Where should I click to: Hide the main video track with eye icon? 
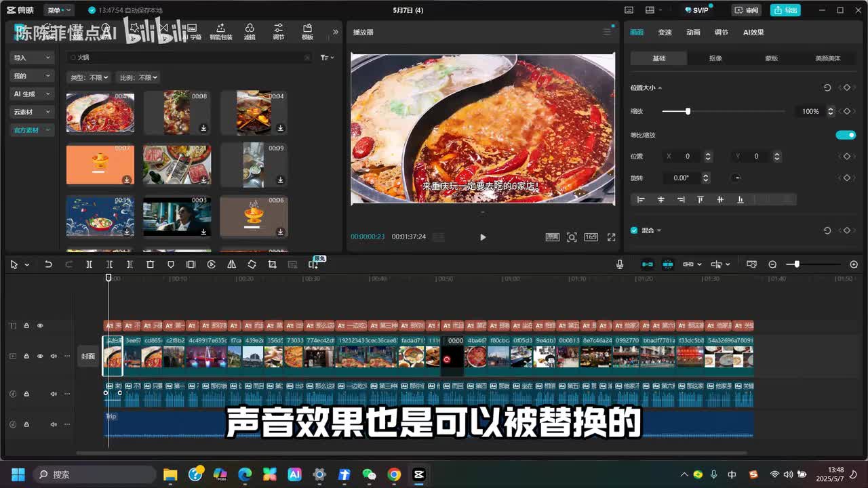click(40, 356)
